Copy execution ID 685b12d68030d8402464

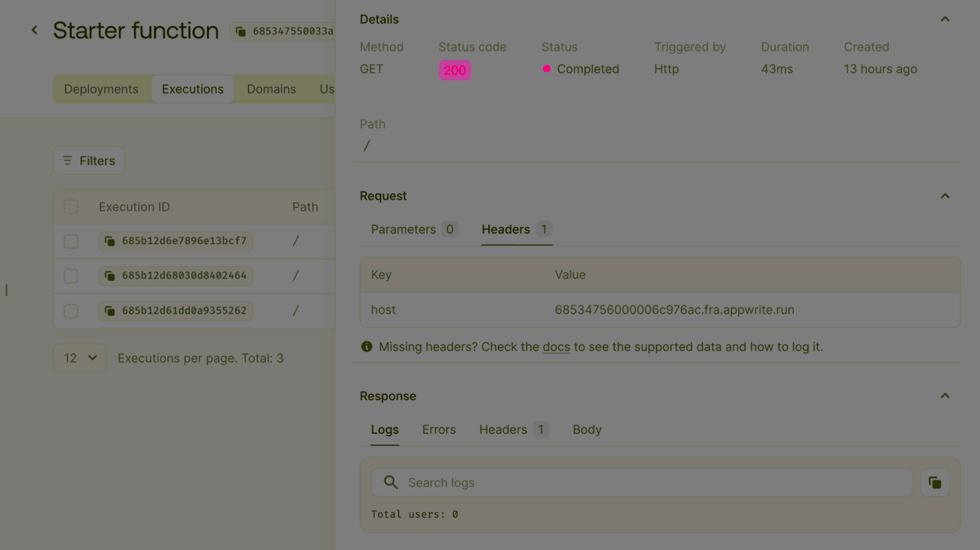click(x=111, y=275)
